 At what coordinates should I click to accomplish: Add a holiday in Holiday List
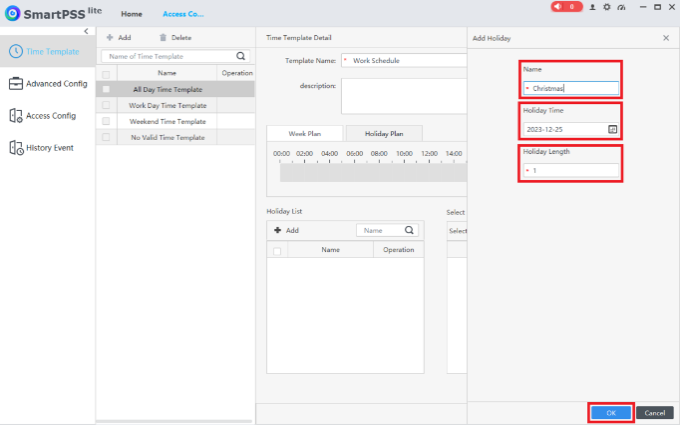(x=287, y=230)
